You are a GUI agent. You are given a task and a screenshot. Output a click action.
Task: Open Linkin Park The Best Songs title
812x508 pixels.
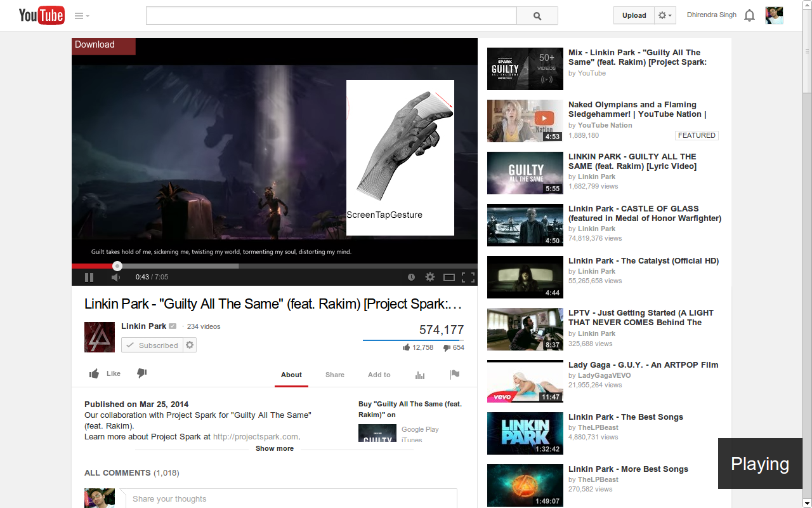pos(625,417)
